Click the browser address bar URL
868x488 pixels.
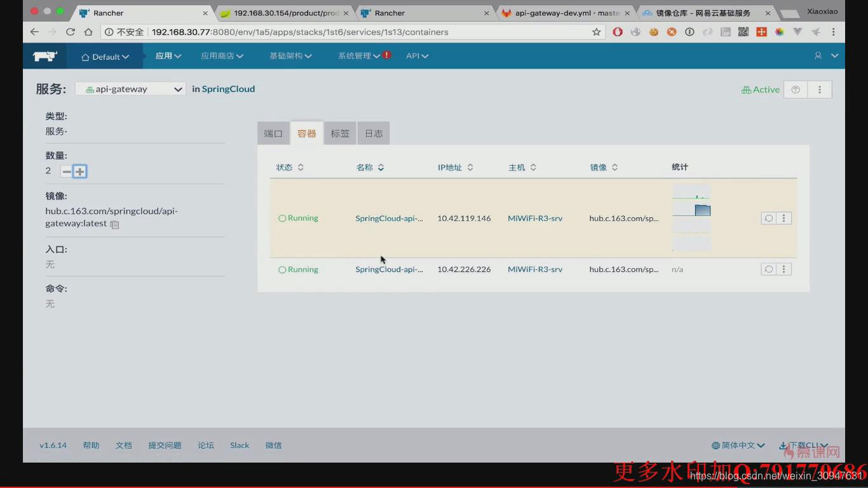(300, 32)
